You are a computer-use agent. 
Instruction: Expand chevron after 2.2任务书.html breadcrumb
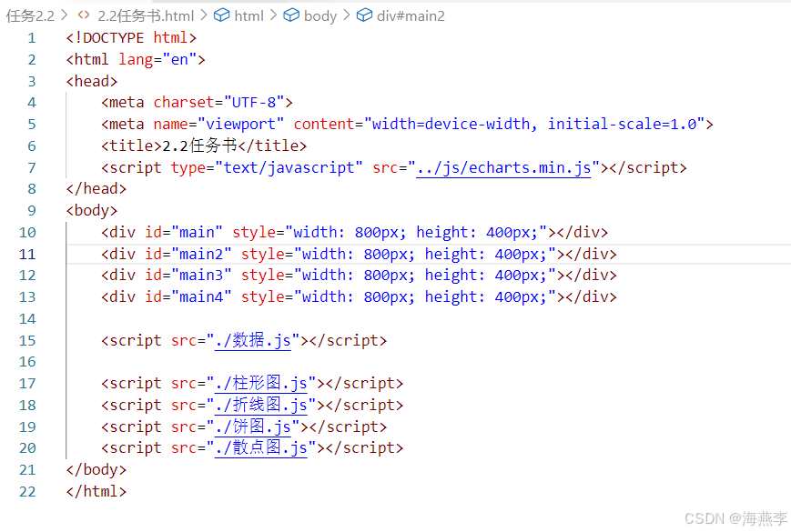[x=204, y=15]
